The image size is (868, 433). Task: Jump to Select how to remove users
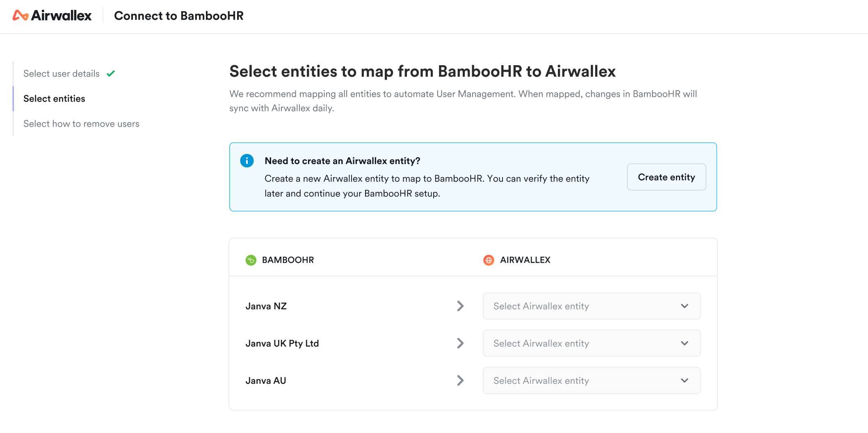point(81,124)
